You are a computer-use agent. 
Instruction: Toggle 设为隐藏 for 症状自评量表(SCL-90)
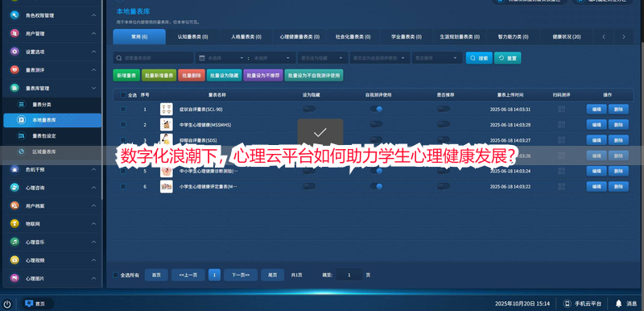click(309, 109)
